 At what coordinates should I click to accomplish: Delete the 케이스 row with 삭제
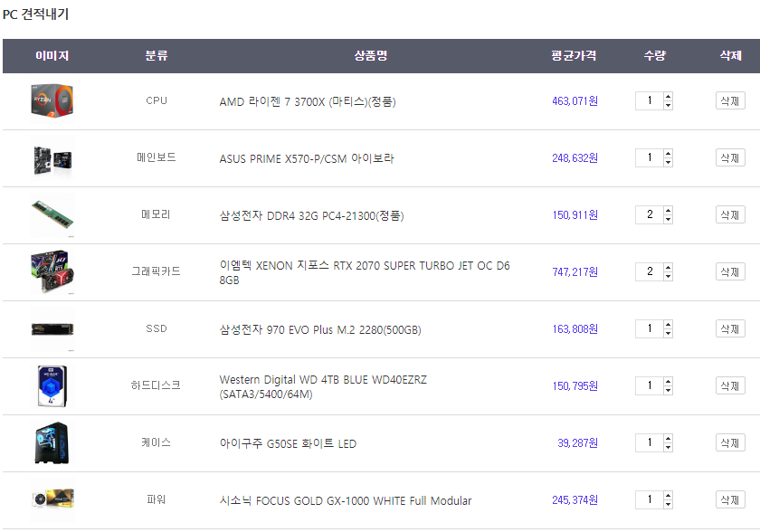point(730,442)
